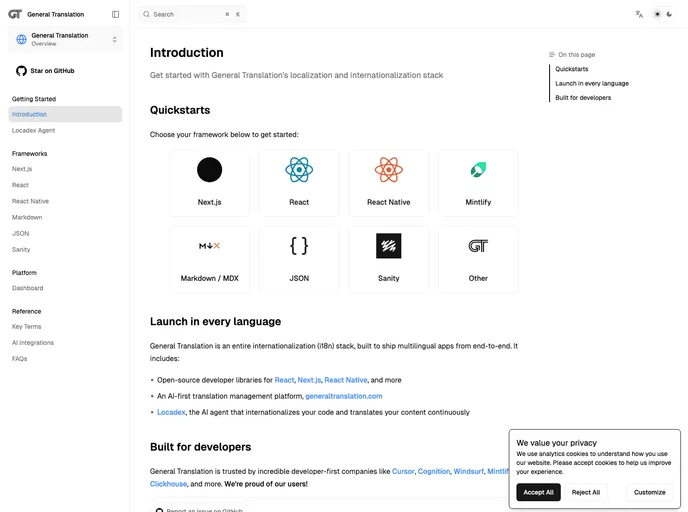This screenshot has width=688, height=512.
Task: Follow the React Native link in bullet list
Action: click(346, 380)
